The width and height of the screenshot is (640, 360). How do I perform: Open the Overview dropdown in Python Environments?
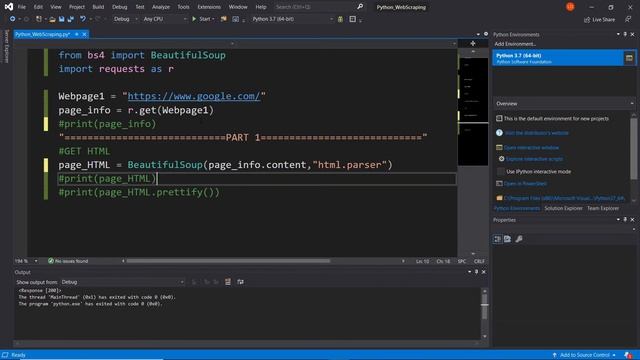[x=564, y=104]
